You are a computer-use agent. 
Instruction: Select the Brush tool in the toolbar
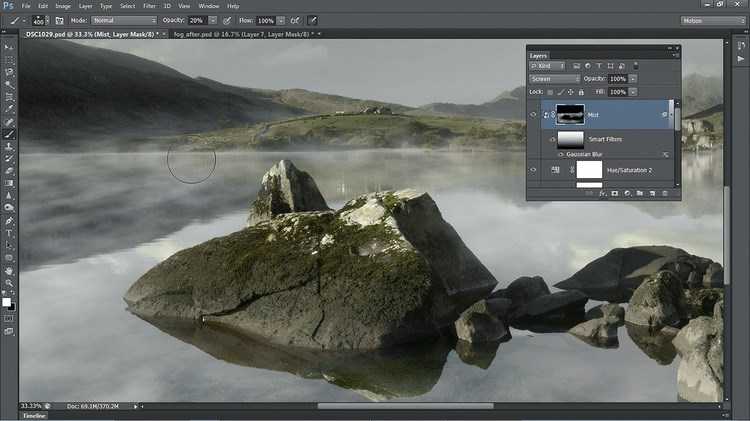pyautogui.click(x=9, y=134)
